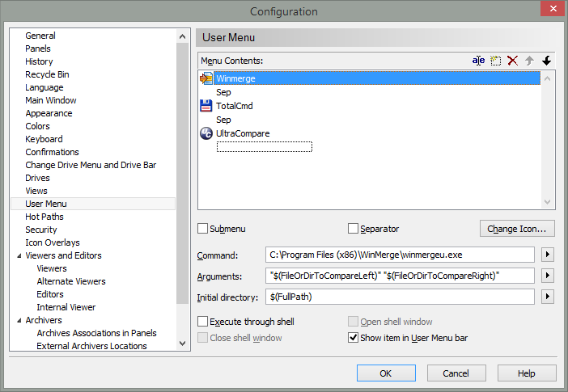Collapse the Viewers and Editors tree node
Viewport: 568px width, 392px height.
tap(19, 255)
